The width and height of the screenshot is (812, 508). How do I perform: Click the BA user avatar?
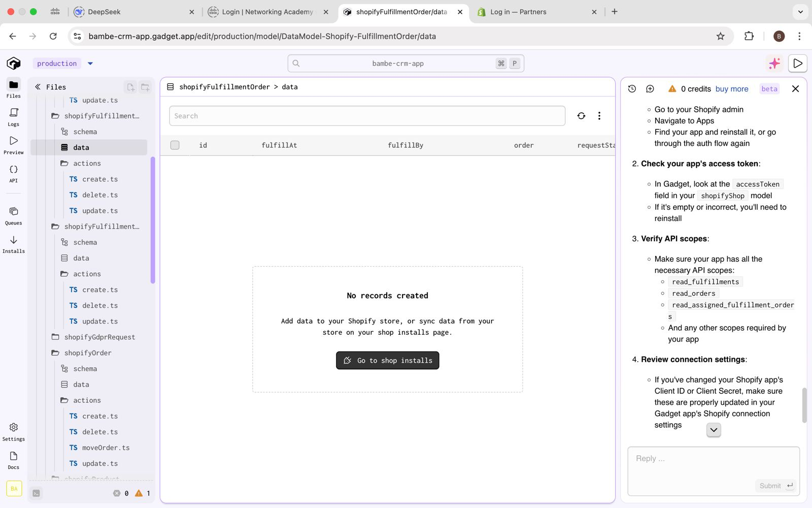(x=14, y=489)
